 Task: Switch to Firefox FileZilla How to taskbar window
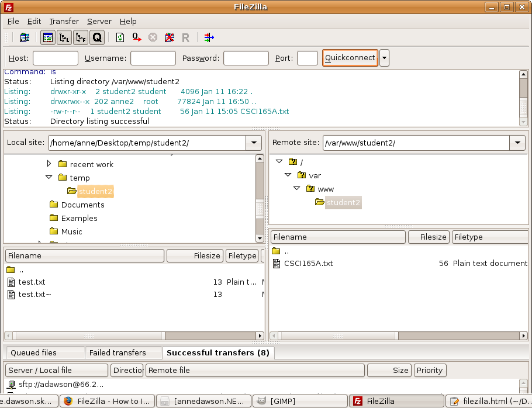pos(107,401)
